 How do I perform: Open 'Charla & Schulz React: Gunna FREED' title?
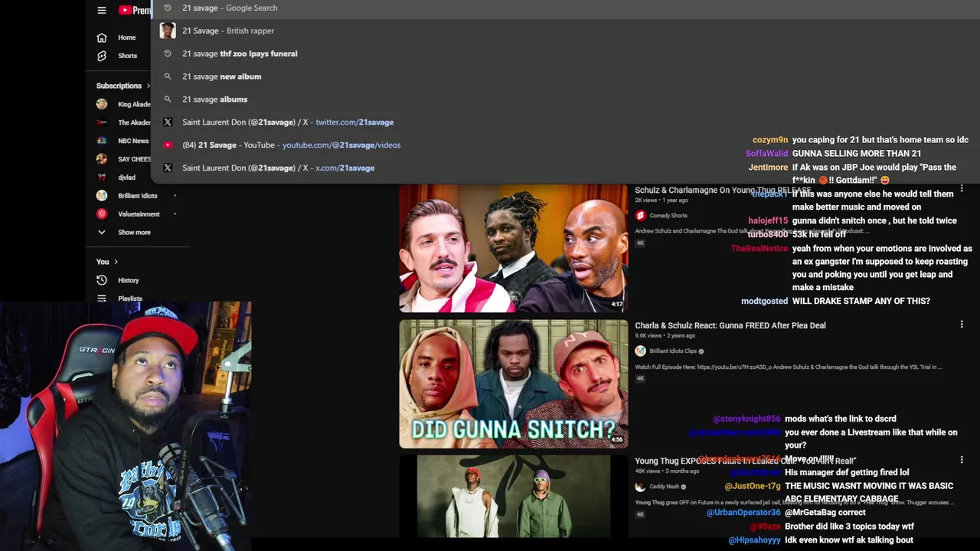click(730, 325)
